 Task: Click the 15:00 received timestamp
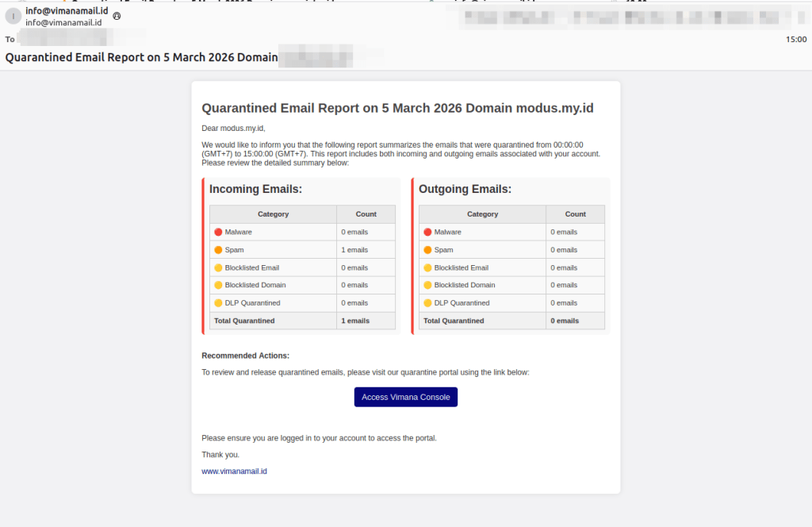click(x=795, y=39)
